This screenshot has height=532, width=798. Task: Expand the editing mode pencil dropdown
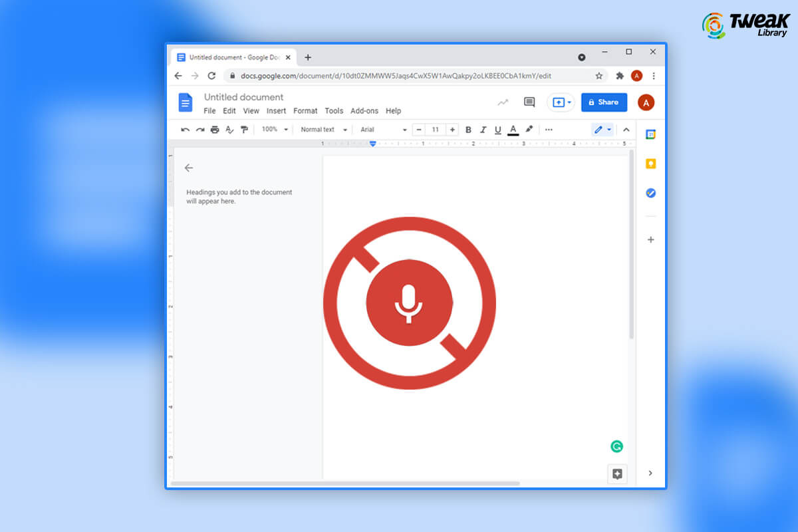608,129
